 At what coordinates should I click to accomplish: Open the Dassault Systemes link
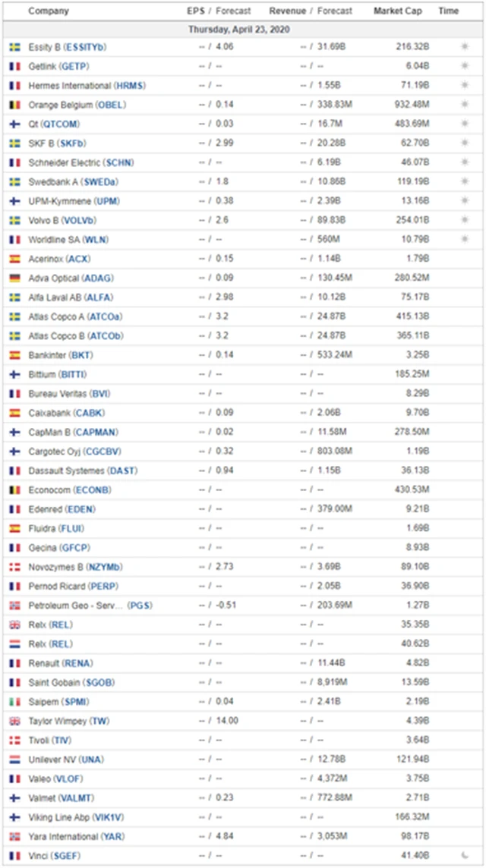(83, 470)
